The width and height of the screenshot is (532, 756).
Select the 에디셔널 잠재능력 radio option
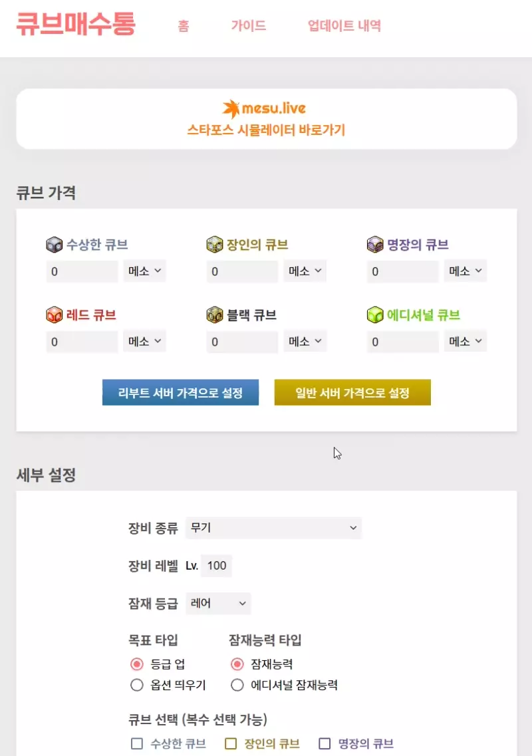pyautogui.click(x=237, y=685)
